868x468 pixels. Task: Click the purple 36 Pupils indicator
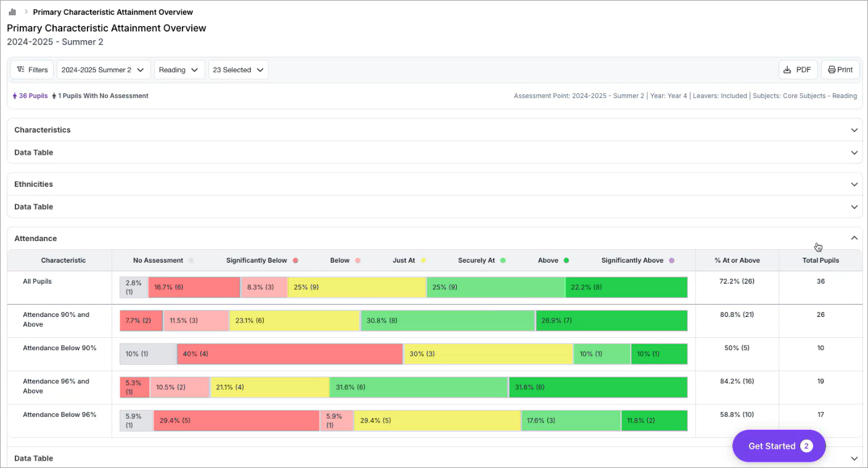(30, 96)
